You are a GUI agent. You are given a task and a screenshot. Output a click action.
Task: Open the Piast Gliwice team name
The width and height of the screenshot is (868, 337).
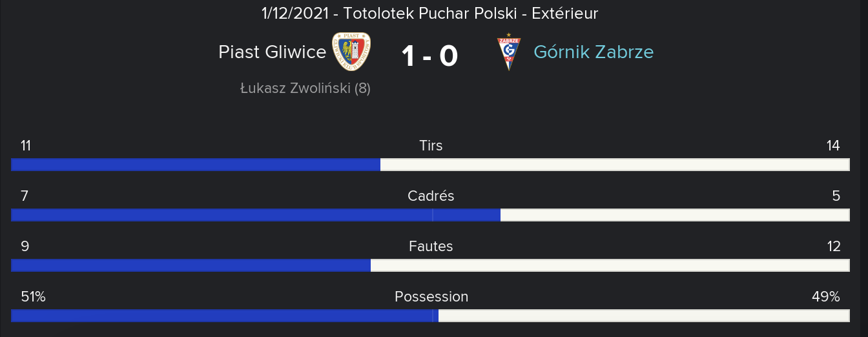(272, 52)
